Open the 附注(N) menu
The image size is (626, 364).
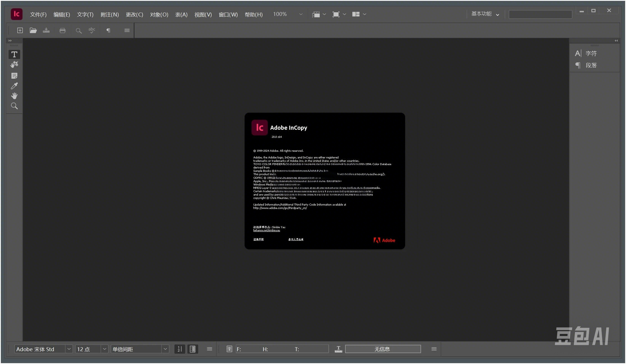pos(110,15)
